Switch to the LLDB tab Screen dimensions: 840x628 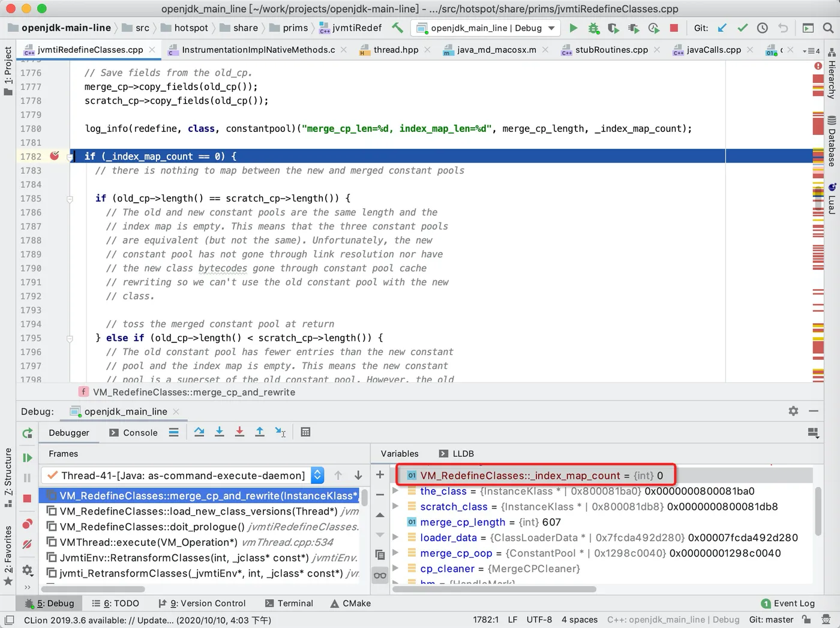tap(457, 453)
